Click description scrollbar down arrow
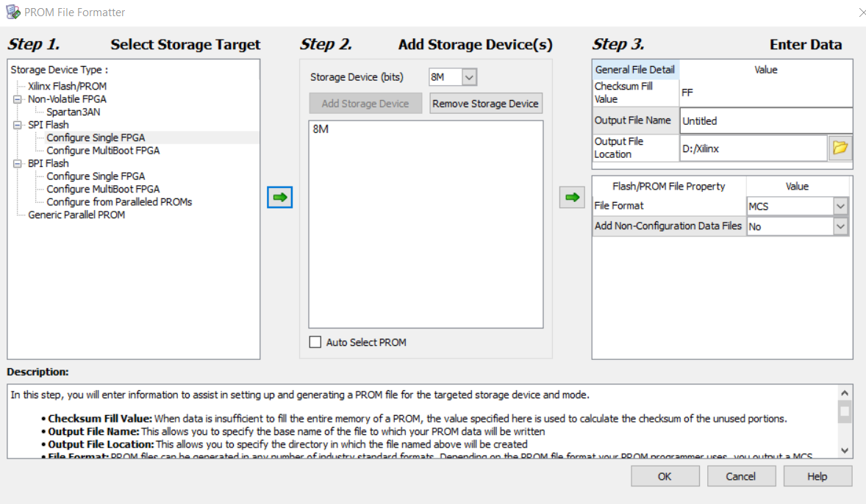This screenshot has height=504, width=866. pyautogui.click(x=845, y=450)
